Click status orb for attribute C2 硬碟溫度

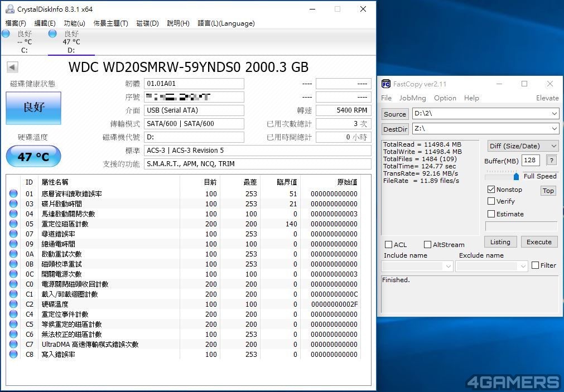pos(13,304)
